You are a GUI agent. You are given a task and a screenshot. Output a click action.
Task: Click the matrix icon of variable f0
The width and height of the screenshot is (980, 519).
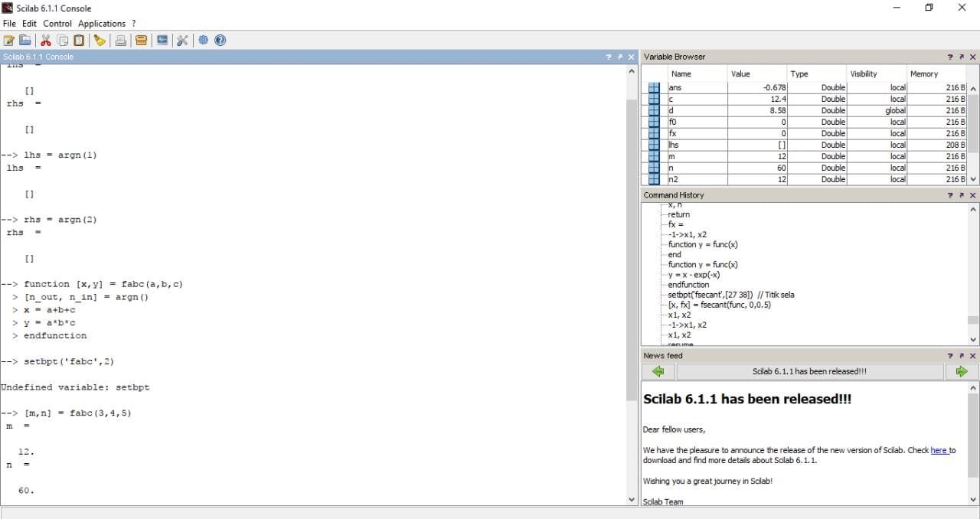coord(654,122)
